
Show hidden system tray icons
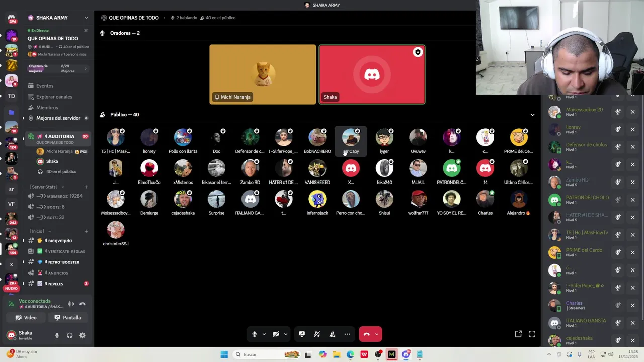coord(549,355)
